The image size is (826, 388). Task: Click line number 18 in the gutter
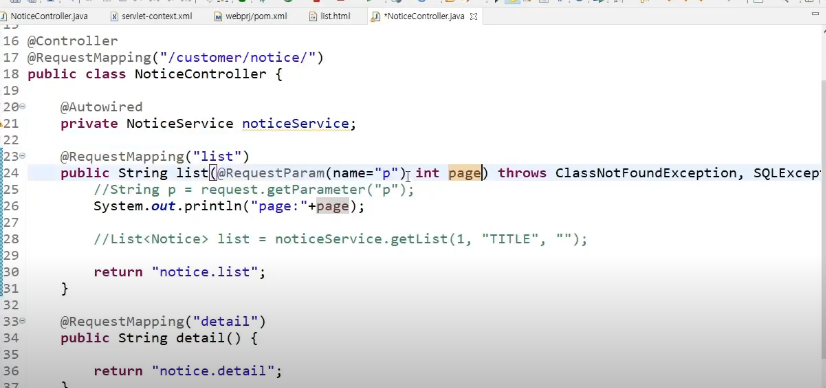coord(11,74)
